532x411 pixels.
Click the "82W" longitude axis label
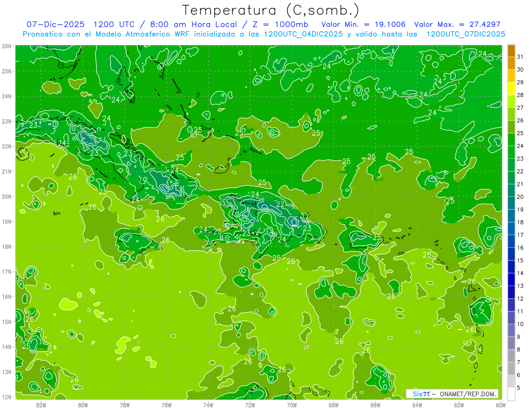coord(41,405)
